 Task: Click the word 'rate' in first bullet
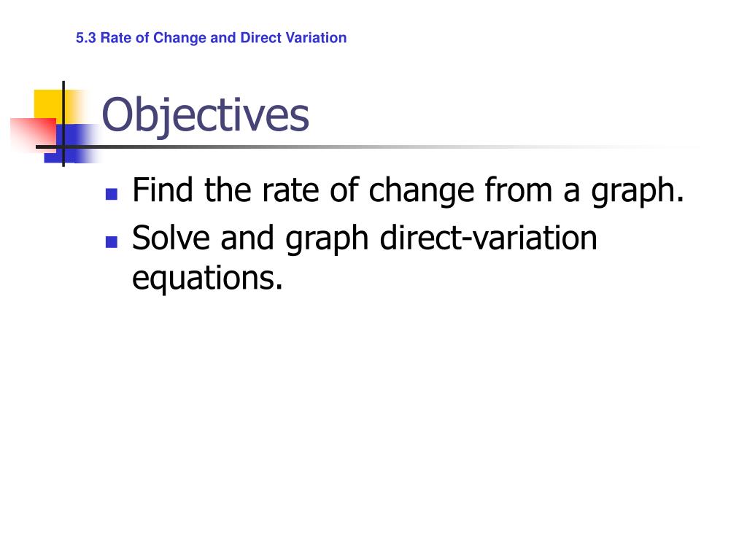pos(290,191)
